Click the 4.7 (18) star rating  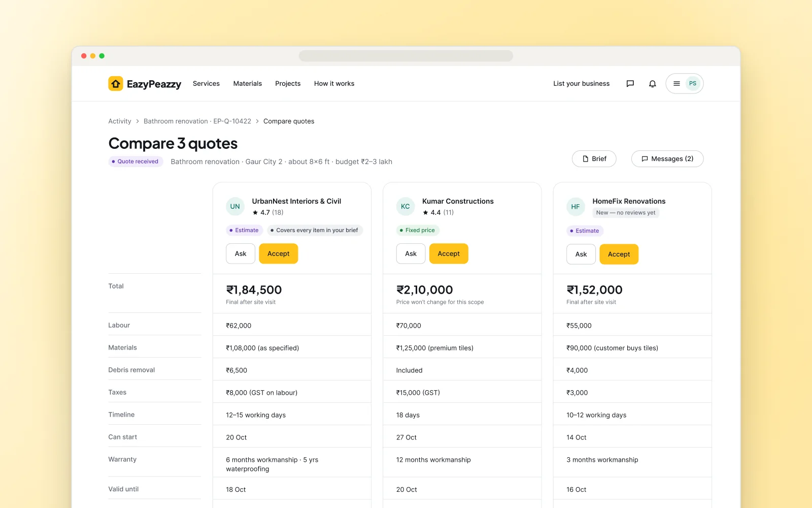point(268,213)
